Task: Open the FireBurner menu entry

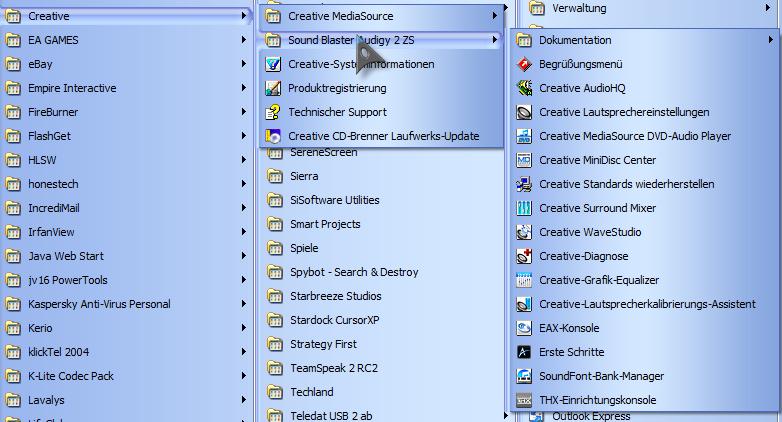Action: point(126,112)
